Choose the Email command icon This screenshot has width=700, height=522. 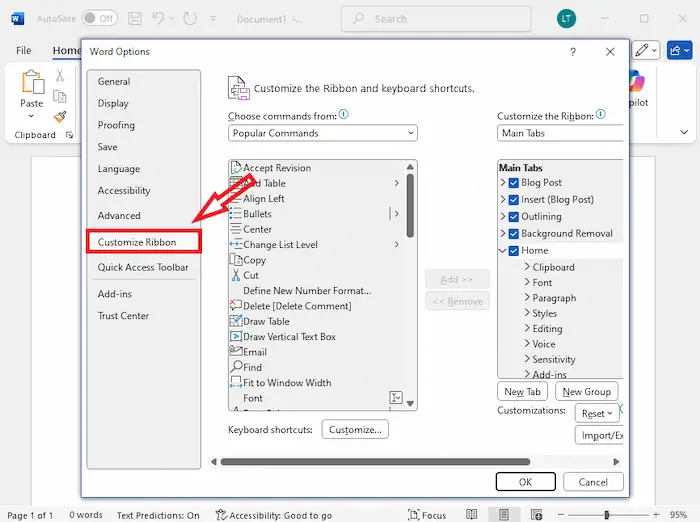click(236, 352)
